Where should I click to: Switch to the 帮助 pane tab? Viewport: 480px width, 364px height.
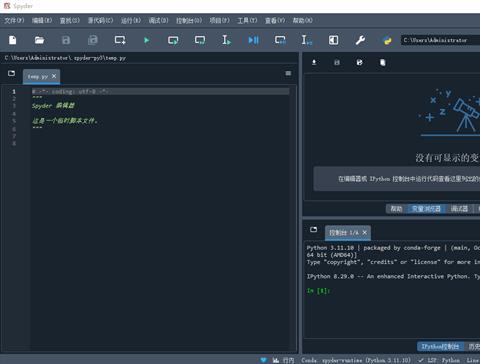click(396, 209)
